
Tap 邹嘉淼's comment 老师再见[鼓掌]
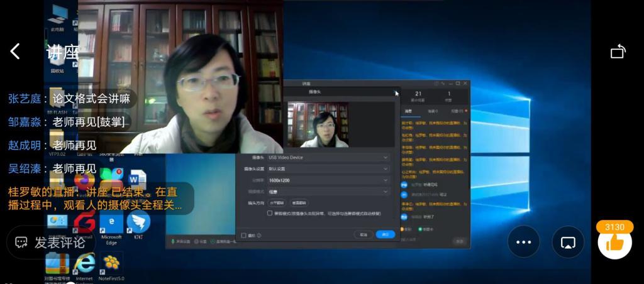[68, 122]
